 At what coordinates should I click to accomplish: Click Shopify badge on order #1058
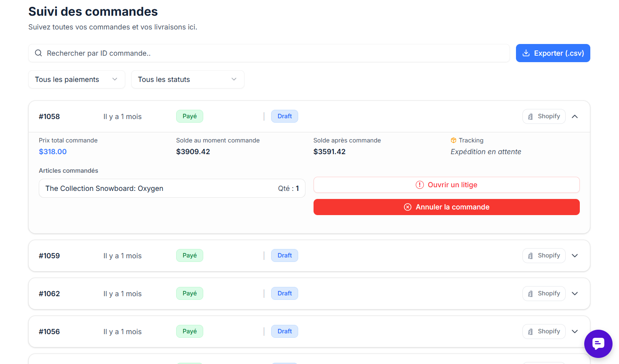coord(544,116)
